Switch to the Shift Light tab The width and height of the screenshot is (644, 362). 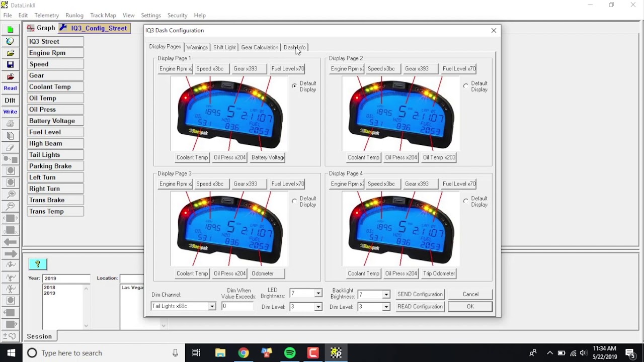pos(224,47)
